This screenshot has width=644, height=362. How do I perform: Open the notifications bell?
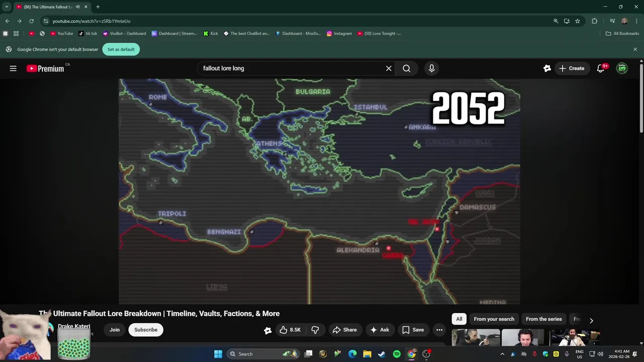600,68
